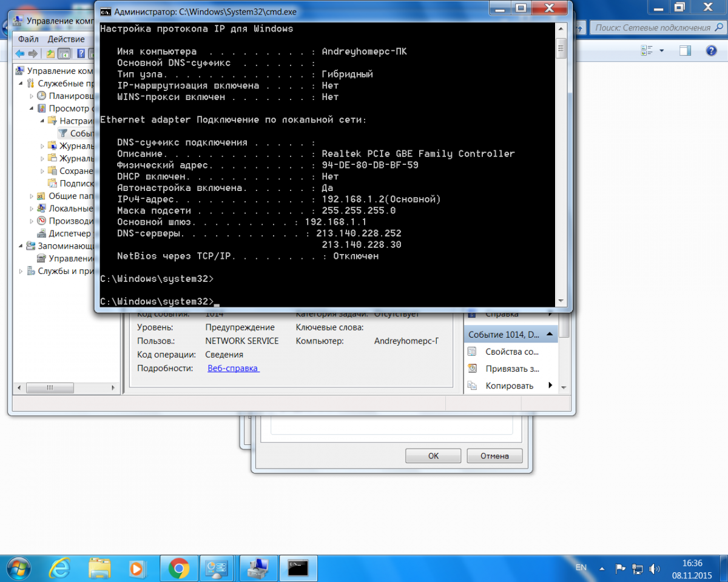
Task: Expand the Планировщик tree node
Action: click(x=32, y=96)
